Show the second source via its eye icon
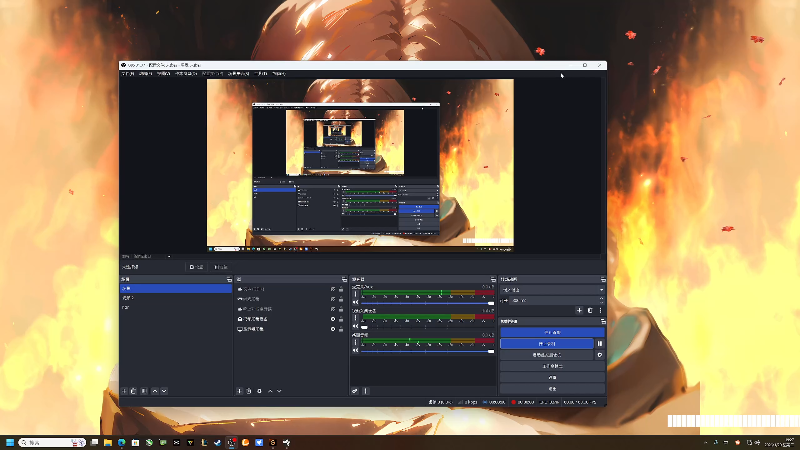This screenshot has width=800, height=450. pyautogui.click(x=333, y=299)
